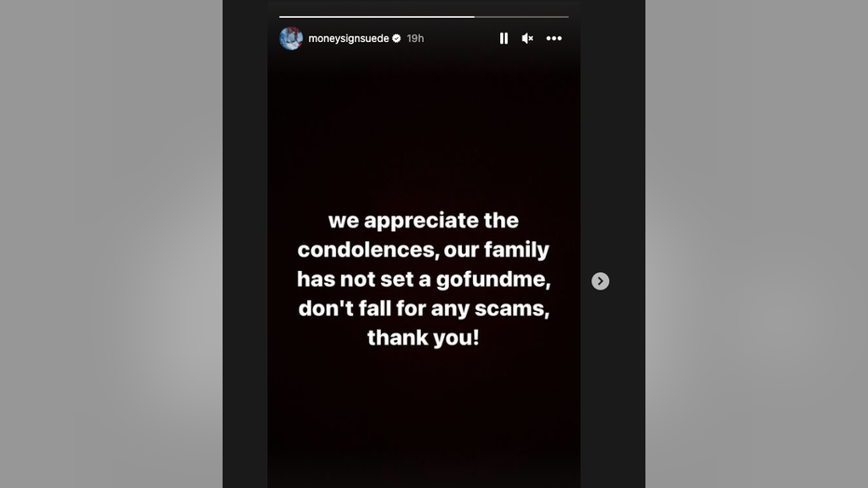Viewport: 868px width, 488px height.
Task: Go to next story with chevron arrow
Action: [600, 281]
